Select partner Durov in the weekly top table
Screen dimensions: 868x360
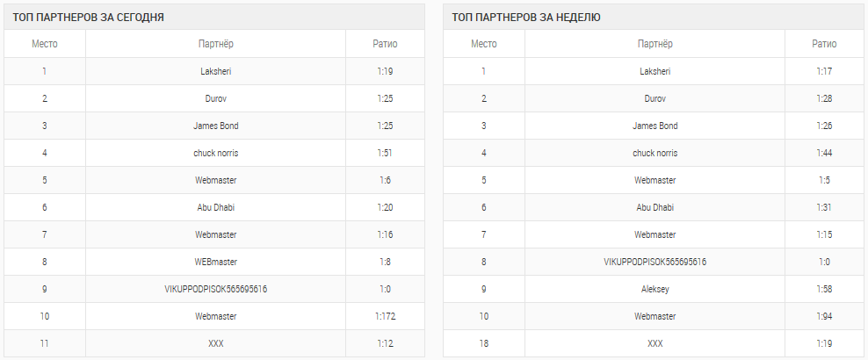click(x=655, y=98)
